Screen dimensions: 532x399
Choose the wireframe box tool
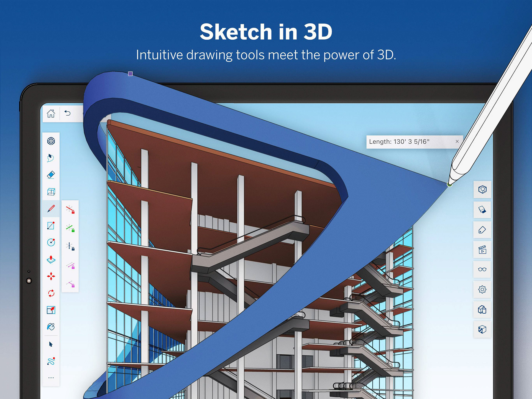click(51, 192)
